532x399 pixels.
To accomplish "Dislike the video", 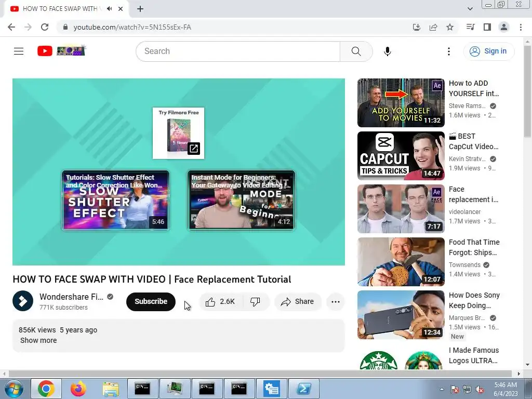I will tap(255, 302).
